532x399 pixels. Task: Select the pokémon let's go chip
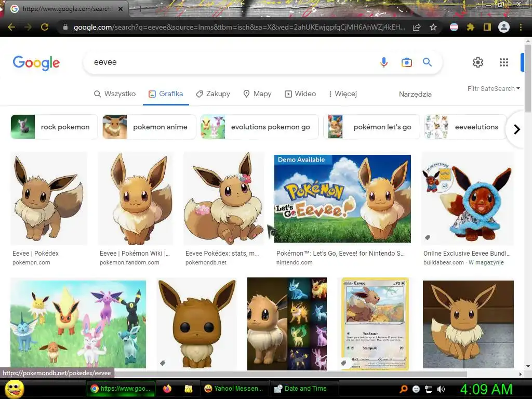click(x=372, y=127)
